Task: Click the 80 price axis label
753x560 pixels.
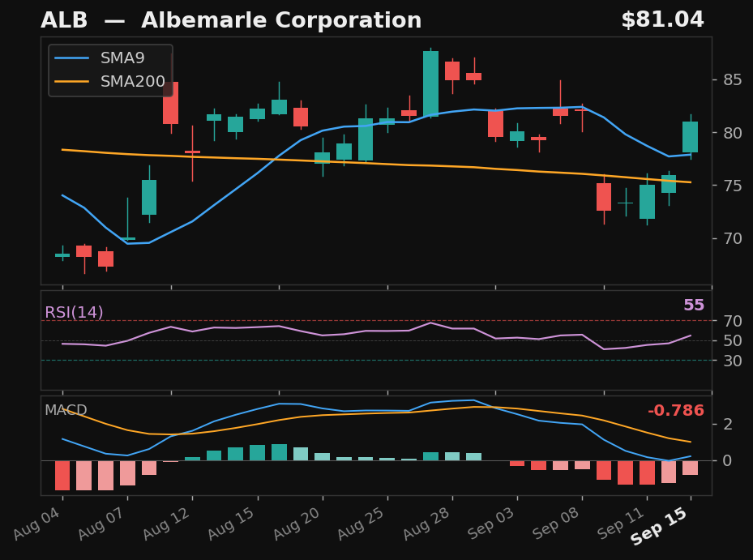Action: pyautogui.click(x=733, y=133)
